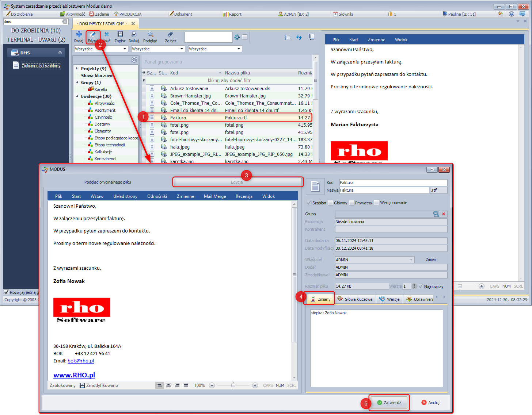Collapse the DMS sidebar section
Screen dimensions: 532x415
tap(60, 53)
